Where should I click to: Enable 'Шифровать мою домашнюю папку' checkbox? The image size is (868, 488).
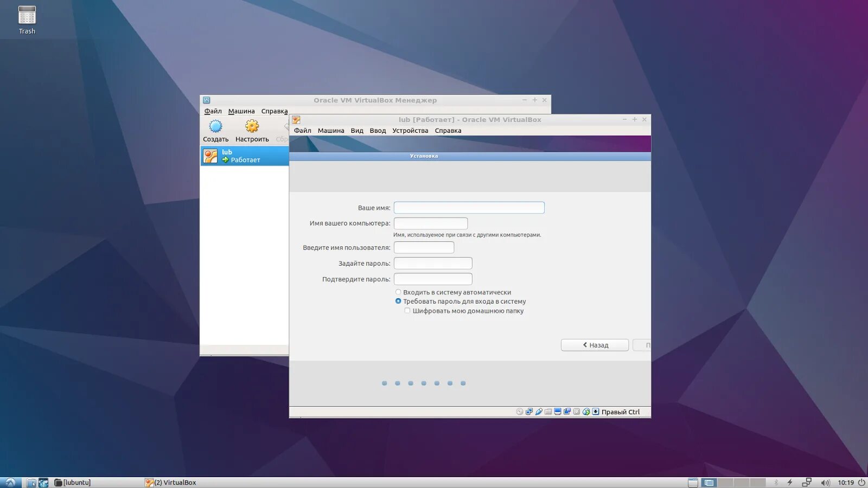[x=407, y=311]
